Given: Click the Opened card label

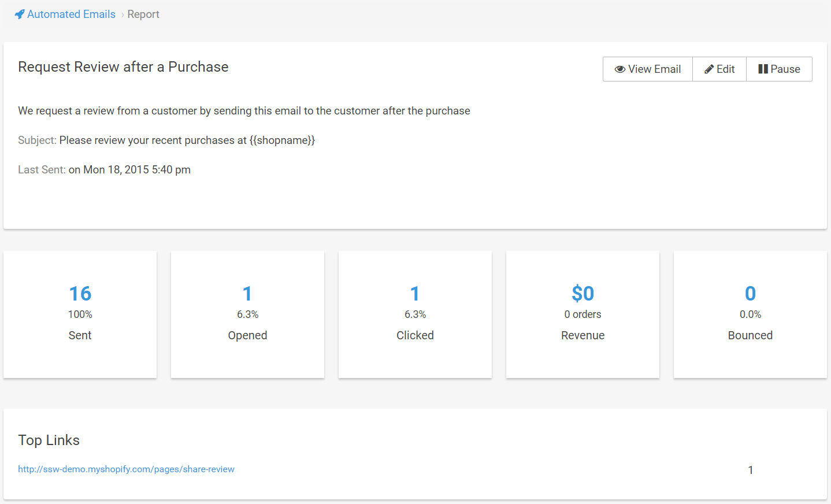Looking at the screenshot, I should [247, 335].
